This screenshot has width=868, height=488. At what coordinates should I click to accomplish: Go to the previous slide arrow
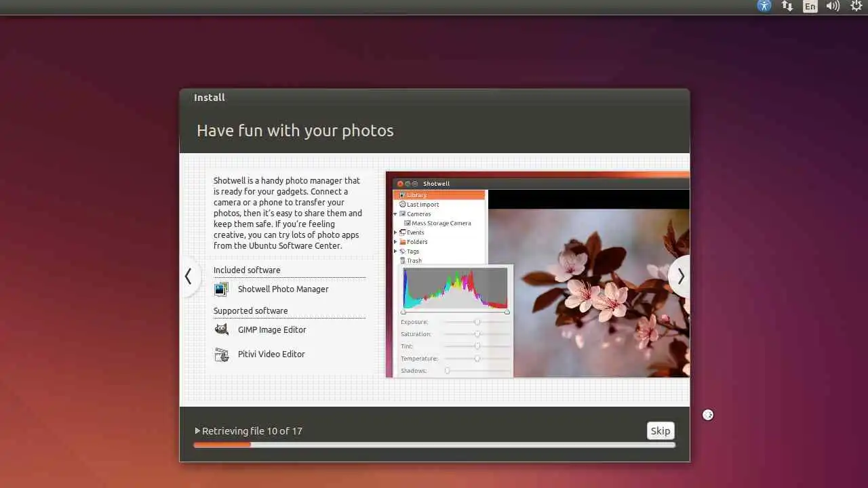189,277
